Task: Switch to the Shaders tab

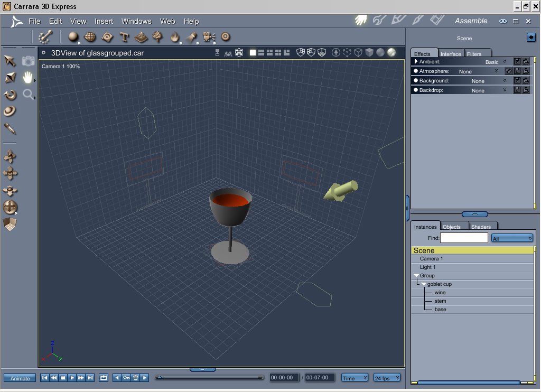Action: click(481, 227)
